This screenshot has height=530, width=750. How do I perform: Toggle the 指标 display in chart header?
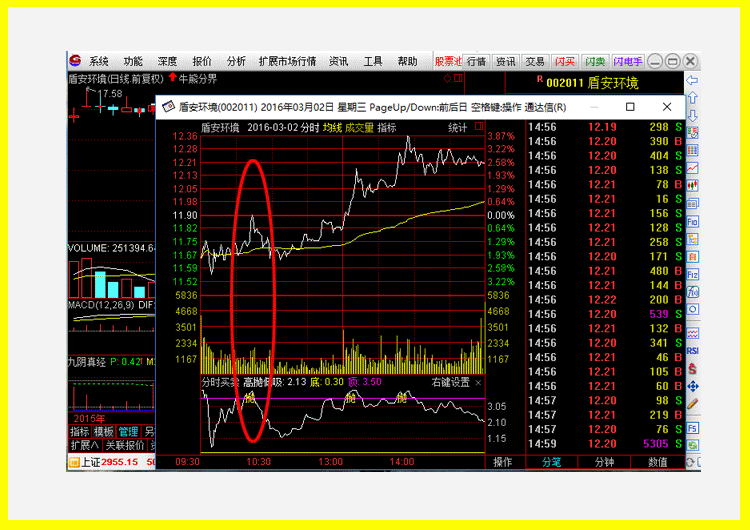386,128
